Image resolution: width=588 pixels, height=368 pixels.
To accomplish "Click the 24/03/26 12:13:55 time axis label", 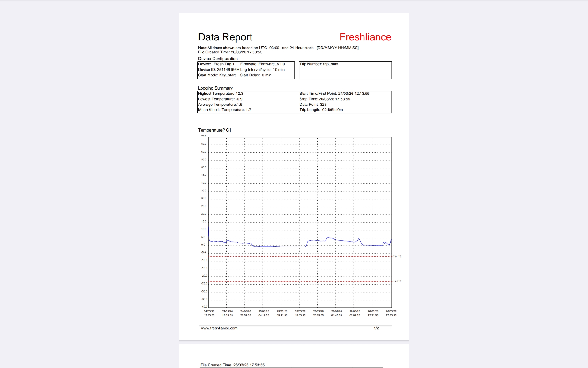I will (209, 313).
